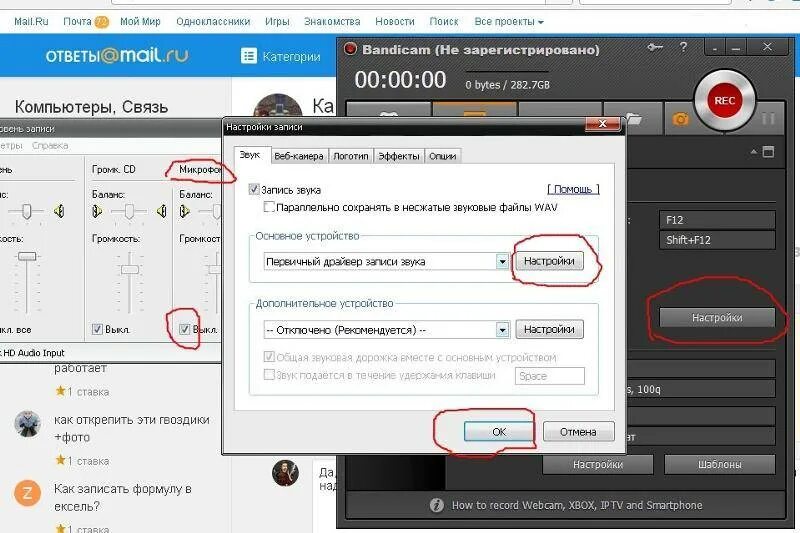Click the 'Компьютеры, Связь' category heading
Viewport: 800px width, 533px height.
click(x=91, y=107)
